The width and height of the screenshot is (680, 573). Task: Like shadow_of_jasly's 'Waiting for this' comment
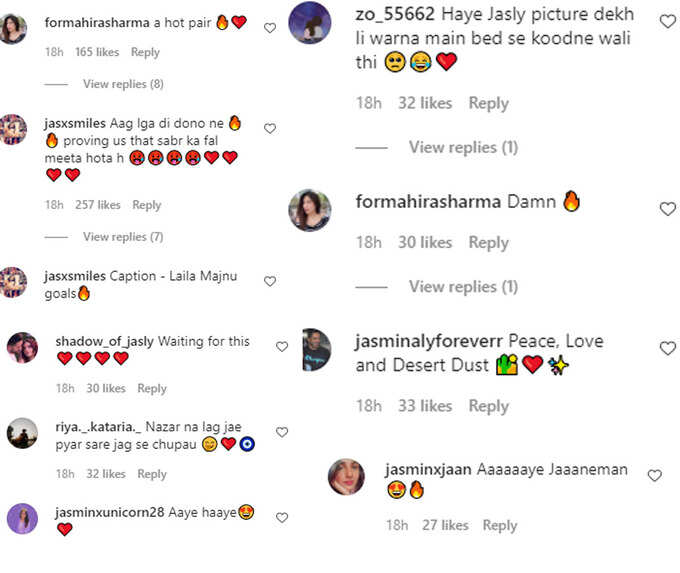tap(282, 347)
